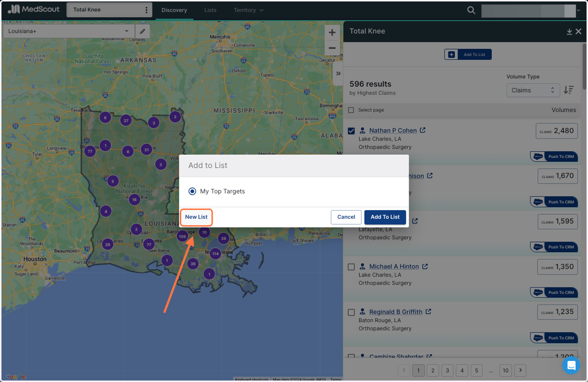
Task: Click Cancel in Add to List dialog
Action: [x=346, y=217]
